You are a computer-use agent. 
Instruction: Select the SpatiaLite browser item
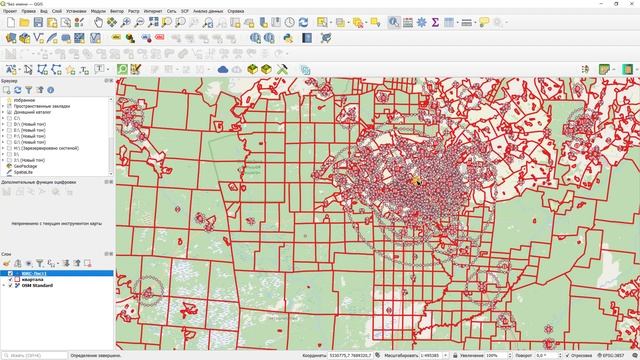click(23, 172)
